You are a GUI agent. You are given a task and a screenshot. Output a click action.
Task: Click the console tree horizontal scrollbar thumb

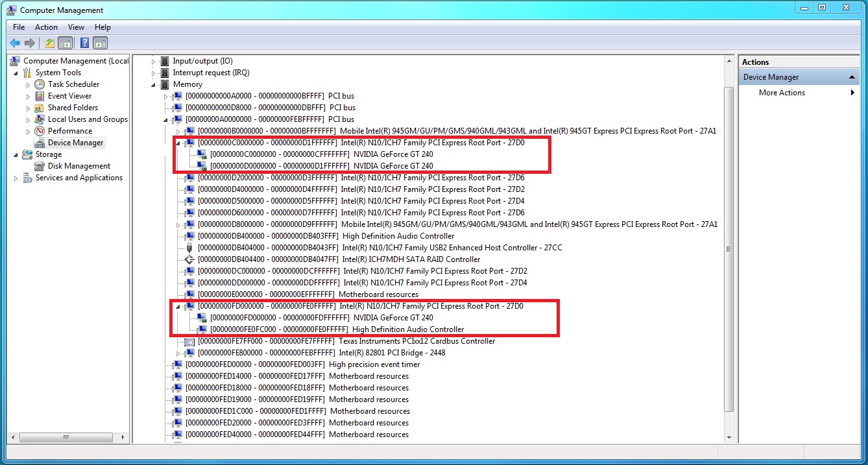(65, 438)
